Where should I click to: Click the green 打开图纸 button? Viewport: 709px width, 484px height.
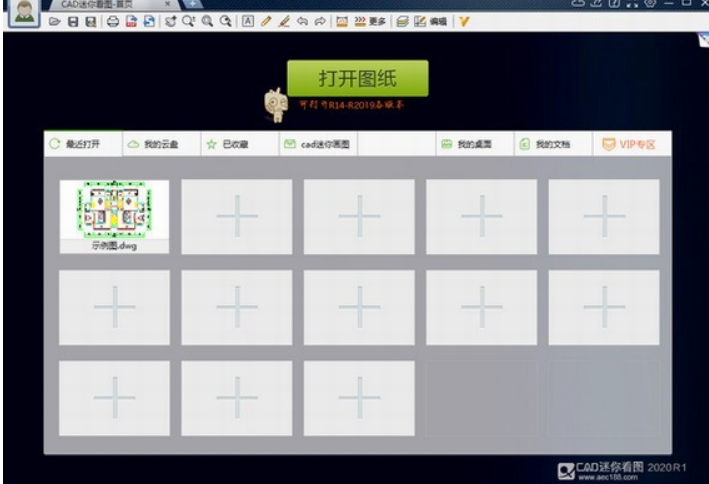(357, 78)
